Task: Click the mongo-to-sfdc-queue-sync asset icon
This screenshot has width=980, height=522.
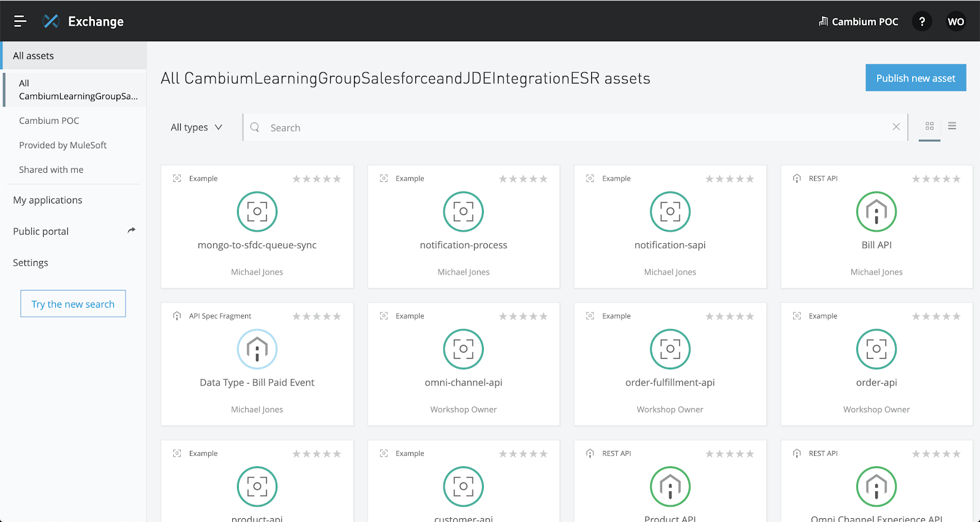Action: [257, 212]
